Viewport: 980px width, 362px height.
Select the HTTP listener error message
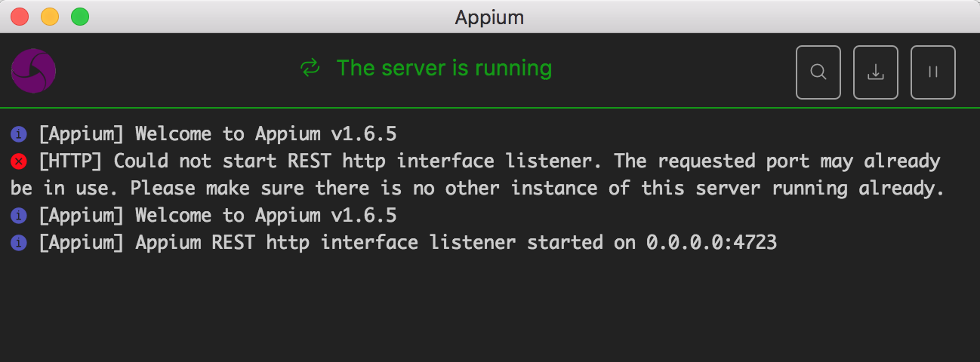tap(478, 175)
